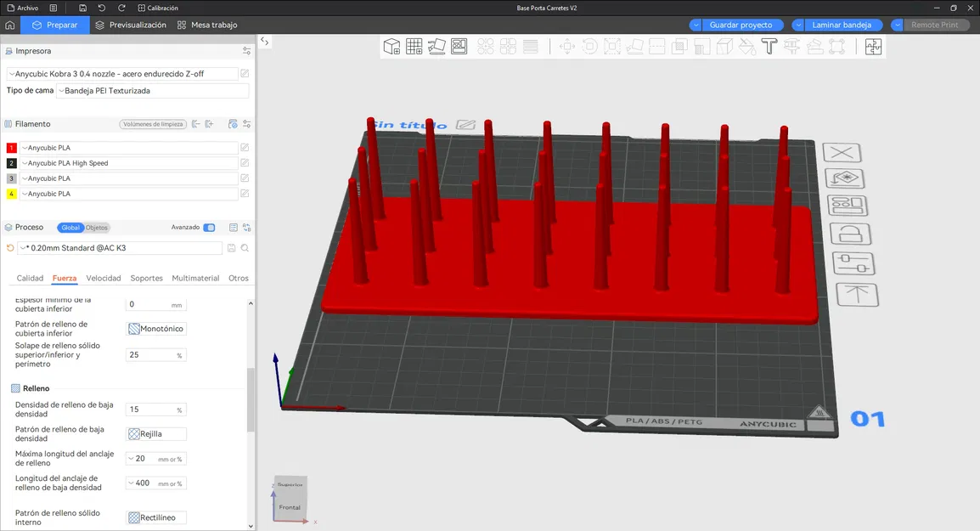Image resolution: width=980 pixels, height=531 pixels.
Task: Open the plate settings sliders icon
Action: pyautogui.click(x=853, y=263)
